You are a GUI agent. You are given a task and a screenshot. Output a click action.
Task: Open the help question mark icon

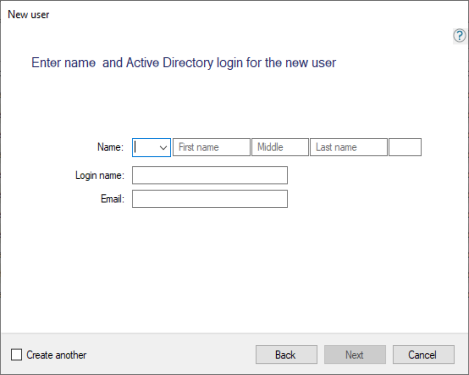459,35
